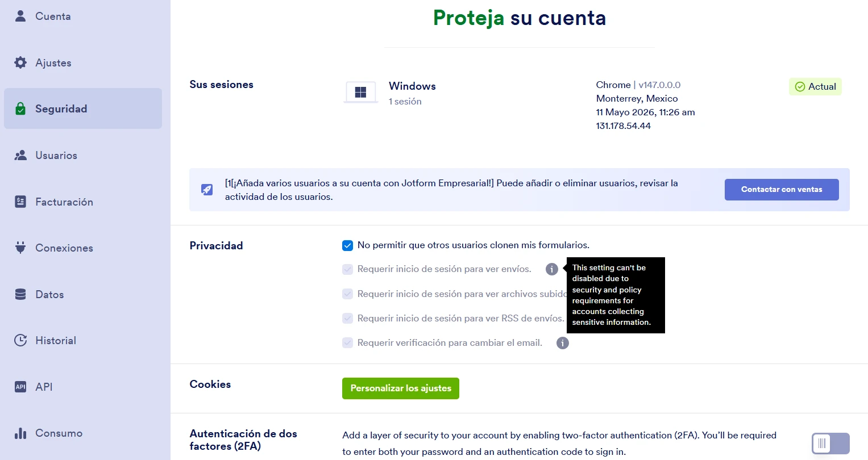Click the Windows session device icon
Viewport: 868px width, 460px height.
(x=360, y=92)
